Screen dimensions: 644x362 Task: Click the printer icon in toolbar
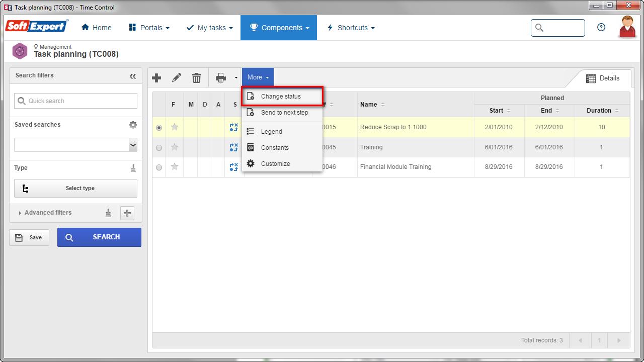click(221, 77)
